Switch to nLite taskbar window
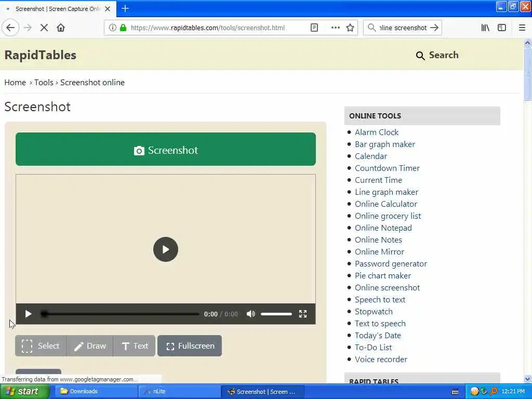 tap(179, 391)
